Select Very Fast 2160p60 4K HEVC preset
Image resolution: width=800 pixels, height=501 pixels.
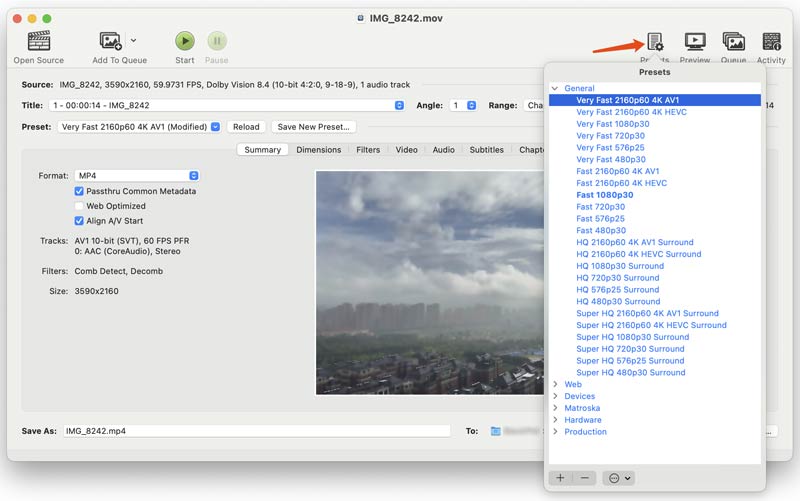(631, 112)
